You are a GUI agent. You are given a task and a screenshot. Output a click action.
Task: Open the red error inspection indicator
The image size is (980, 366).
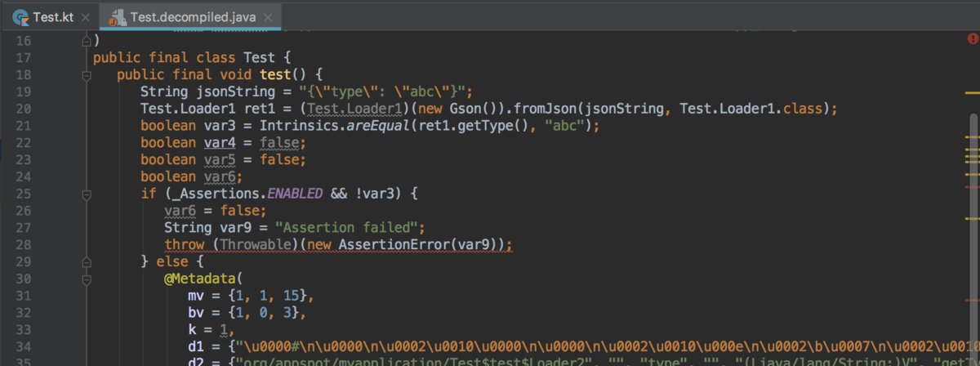(x=971, y=38)
